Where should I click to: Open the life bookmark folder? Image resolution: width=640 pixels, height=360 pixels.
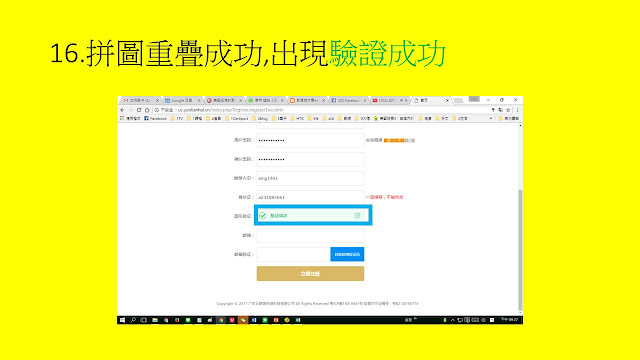313,118
